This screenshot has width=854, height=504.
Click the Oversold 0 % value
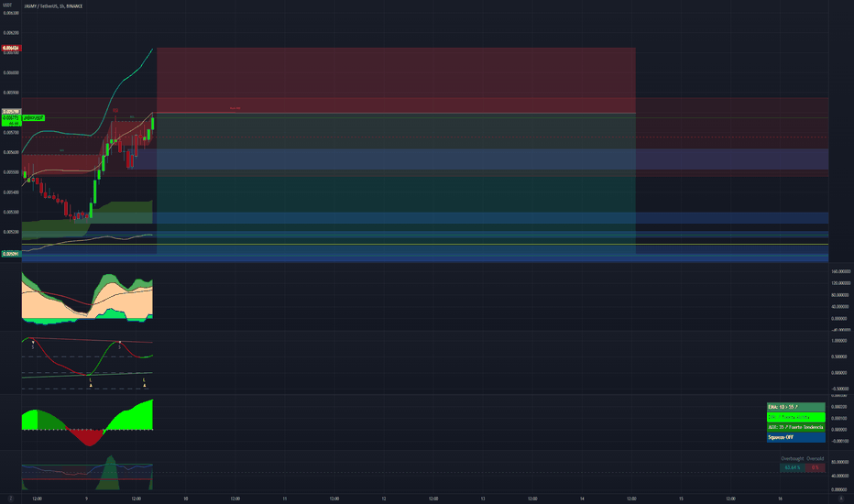pyautogui.click(x=816, y=467)
